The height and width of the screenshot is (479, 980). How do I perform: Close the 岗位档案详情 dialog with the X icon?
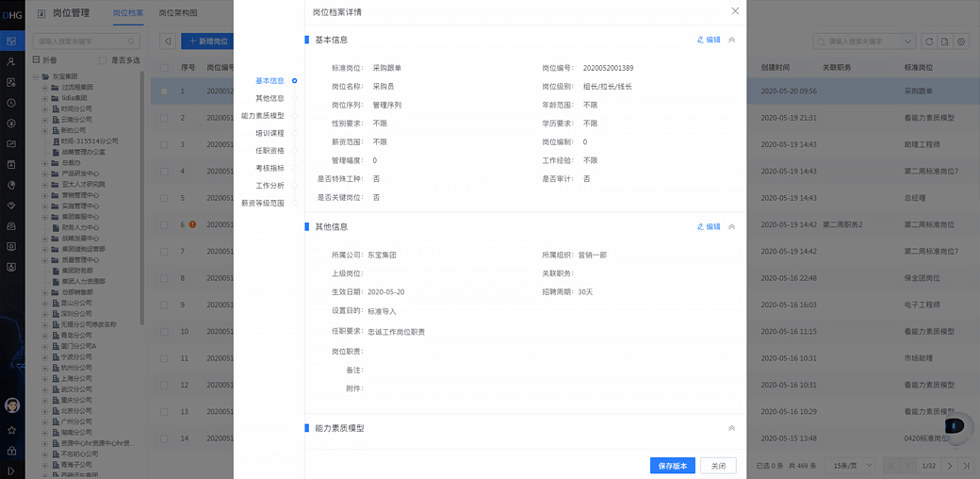coord(735,11)
